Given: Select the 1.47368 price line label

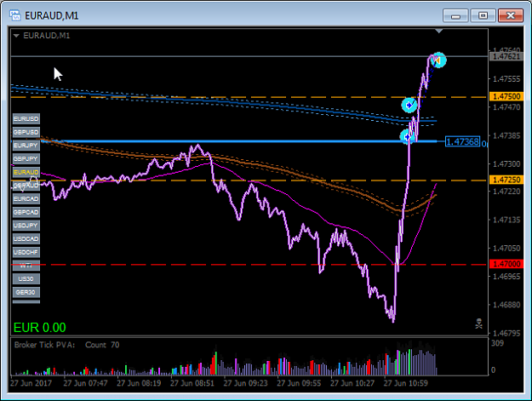Looking at the screenshot, I should (x=462, y=141).
